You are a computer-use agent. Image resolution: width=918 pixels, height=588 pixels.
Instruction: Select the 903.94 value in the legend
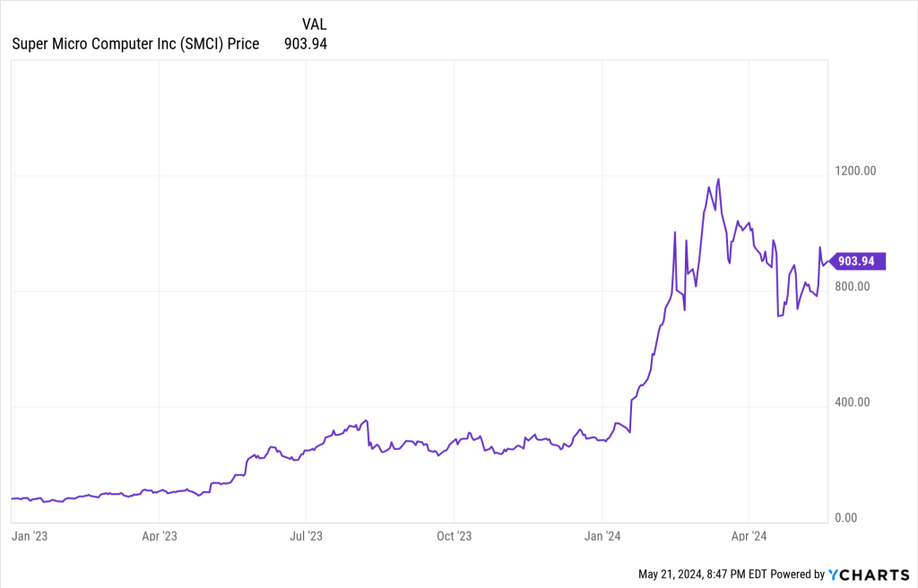click(x=305, y=44)
